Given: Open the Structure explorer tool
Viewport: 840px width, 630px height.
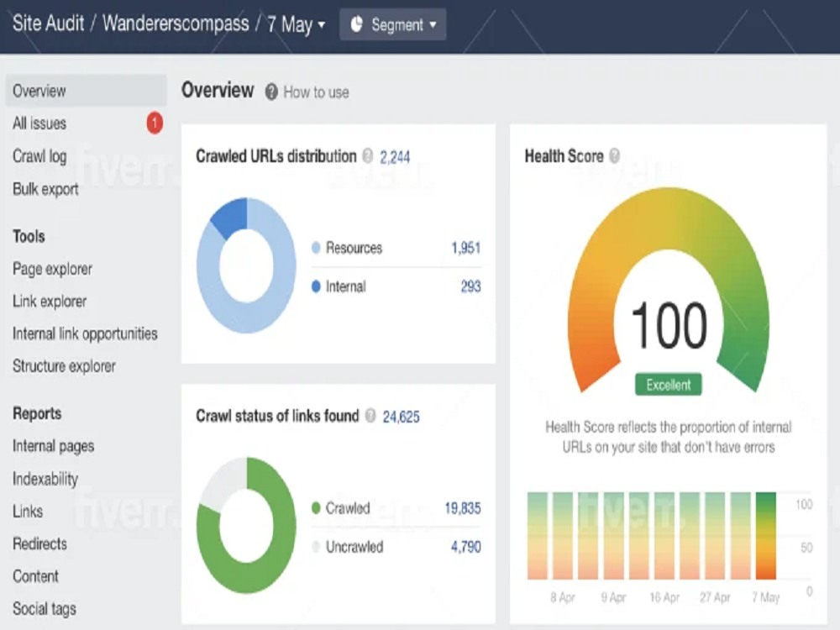Looking at the screenshot, I should pyautogui.click(x=65, y=366).
